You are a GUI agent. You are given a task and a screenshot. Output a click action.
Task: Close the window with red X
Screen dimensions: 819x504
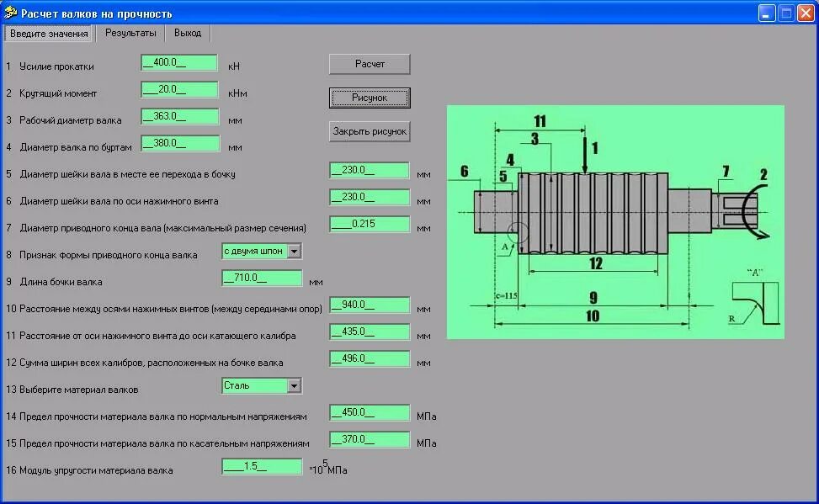(805, 13)
